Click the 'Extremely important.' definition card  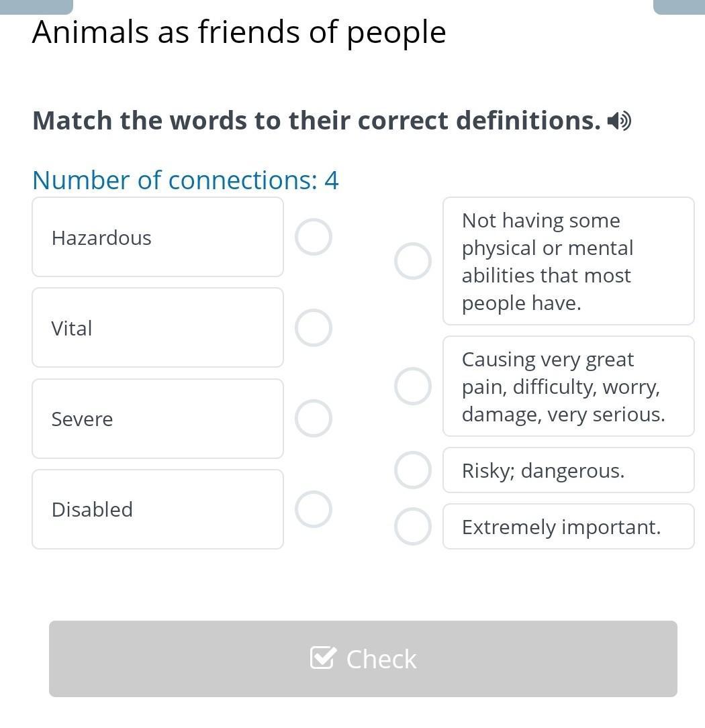(x=569, y=526)
